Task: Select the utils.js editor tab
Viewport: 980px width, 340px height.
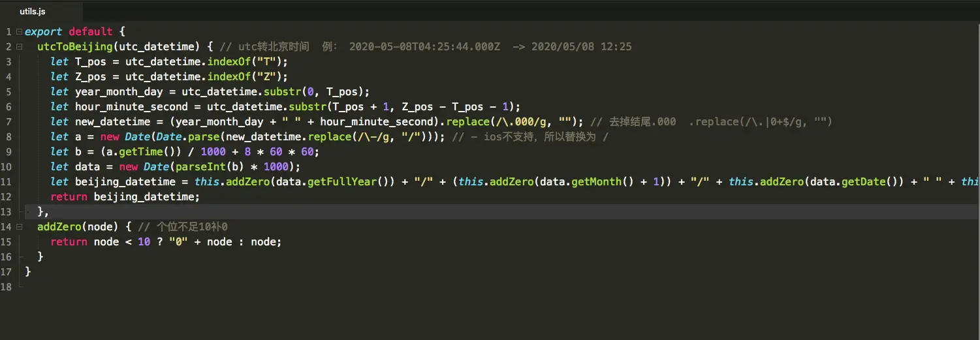Action: [x=33, y=11]
